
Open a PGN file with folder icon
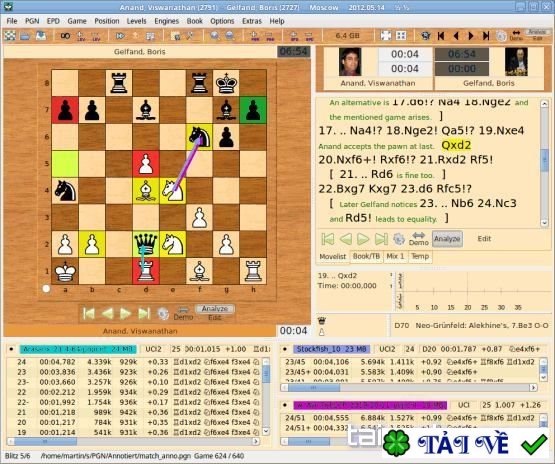point(25,36)
